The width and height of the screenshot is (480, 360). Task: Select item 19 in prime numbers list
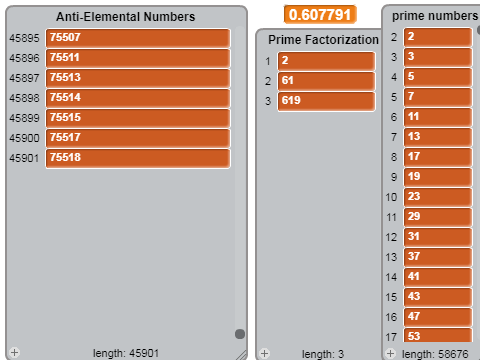(x=438, y=177)
